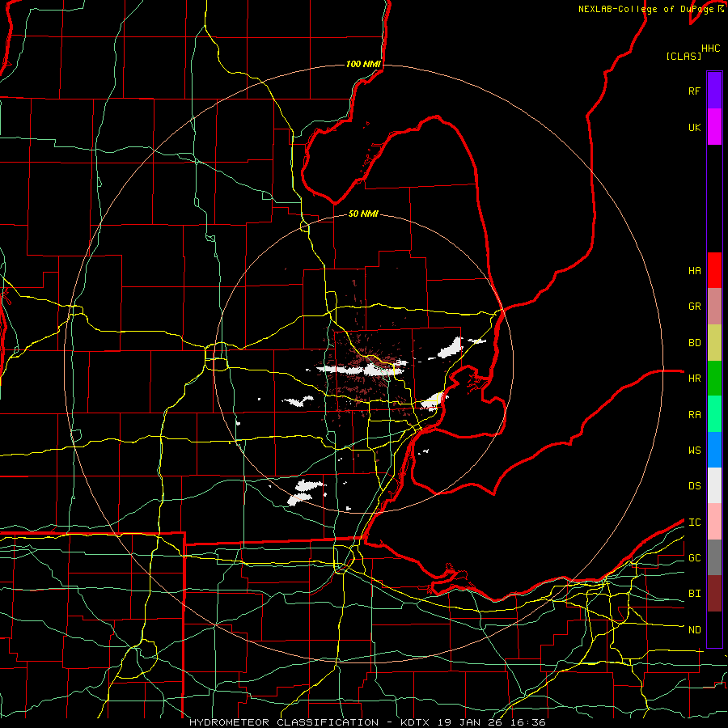Click the GC legend label text
Image resolution: width=728 pixels, height=728 pixels.
(x=695, y=558)
